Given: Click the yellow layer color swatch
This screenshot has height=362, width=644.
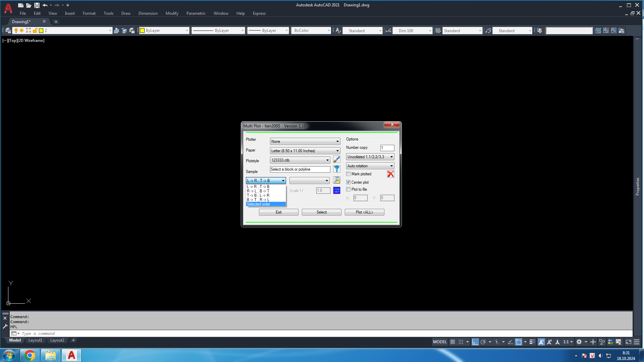Looking at the screenshot, I should coord(41,31).
